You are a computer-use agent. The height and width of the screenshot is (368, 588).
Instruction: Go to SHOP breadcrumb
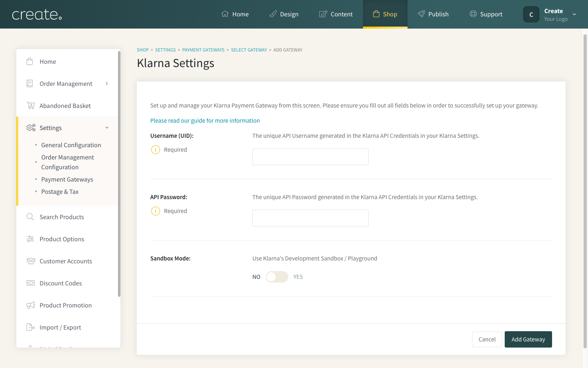pos(143,50)
